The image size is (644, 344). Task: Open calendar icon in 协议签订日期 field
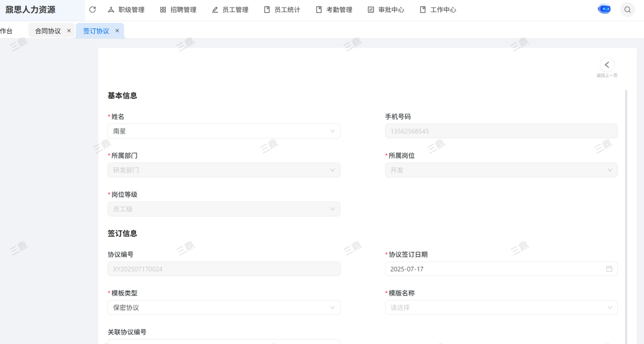(609, 269)
